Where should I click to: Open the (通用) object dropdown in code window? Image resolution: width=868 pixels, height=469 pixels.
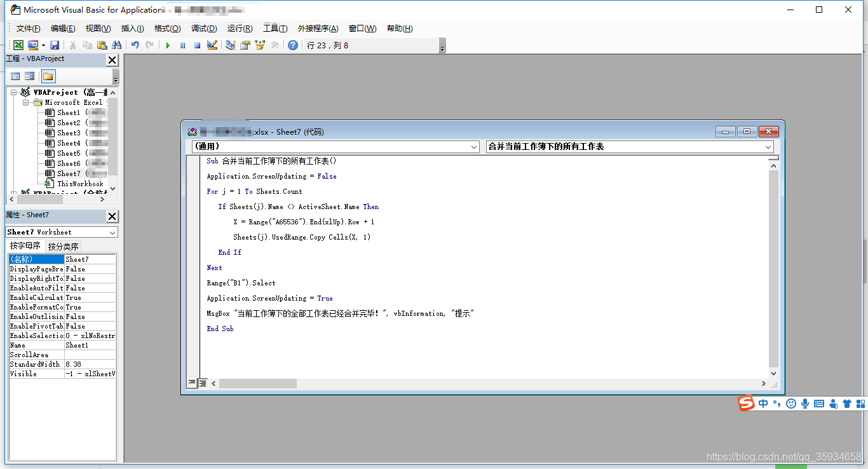click(x=474, y=146)
